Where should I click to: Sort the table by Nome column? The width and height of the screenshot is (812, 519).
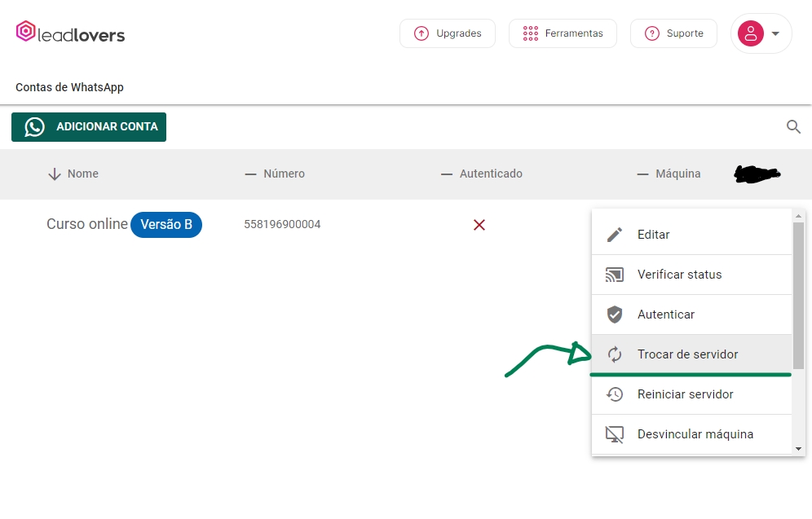[82, 174]
